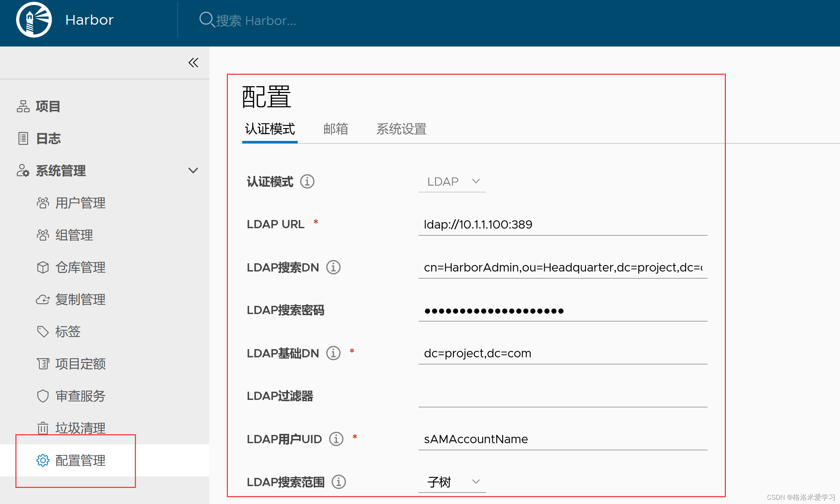Click the 用户管理 users icon
The height and width of the screenshot is (504, 840).
[x=43, y=203]
